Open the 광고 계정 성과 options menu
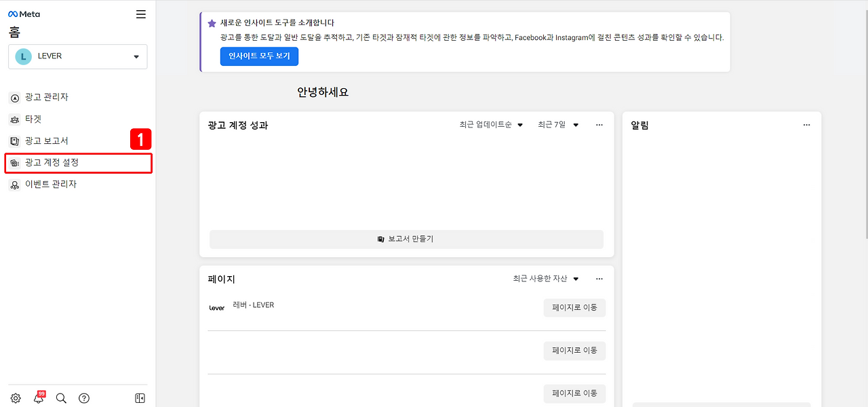Viewport: 868px width, 407px height. pos(599,124)
